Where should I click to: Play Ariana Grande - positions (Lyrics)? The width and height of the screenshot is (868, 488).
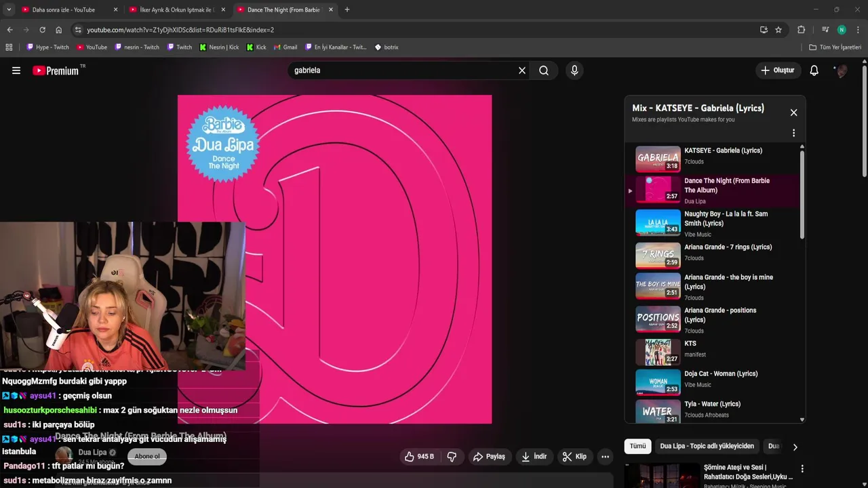(x=712, y=320)
